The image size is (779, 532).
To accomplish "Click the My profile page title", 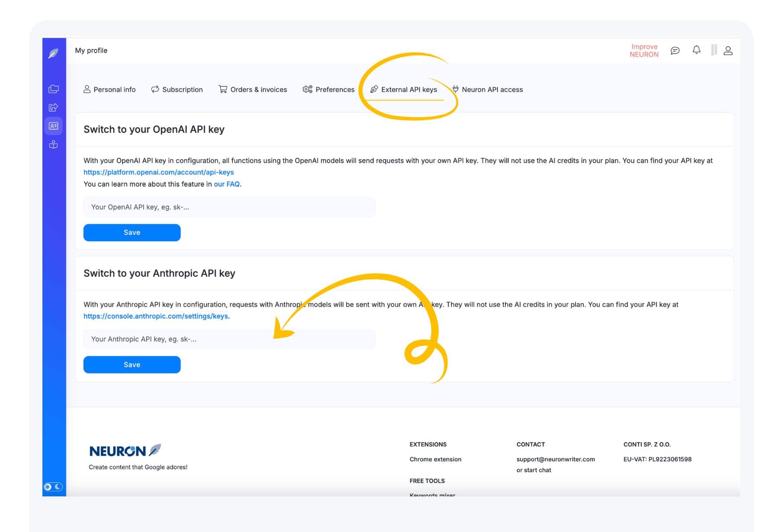I will [91, 50].
